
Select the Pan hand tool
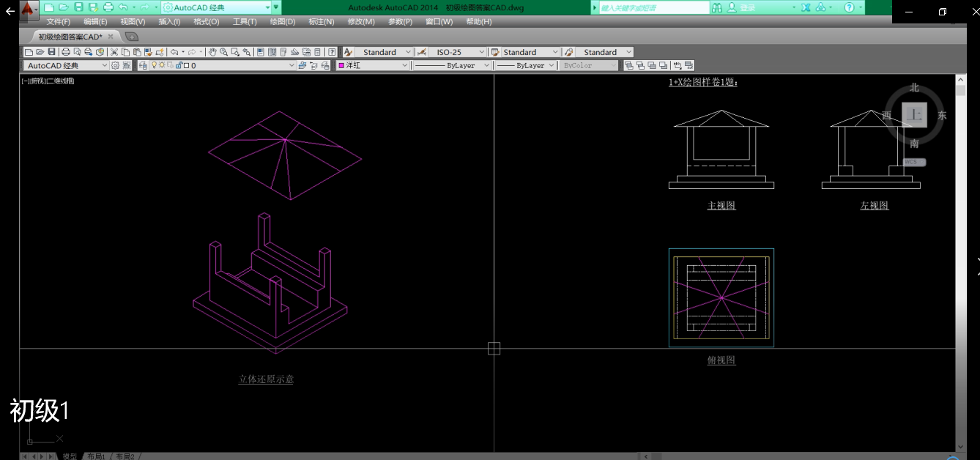click(212, 52)
